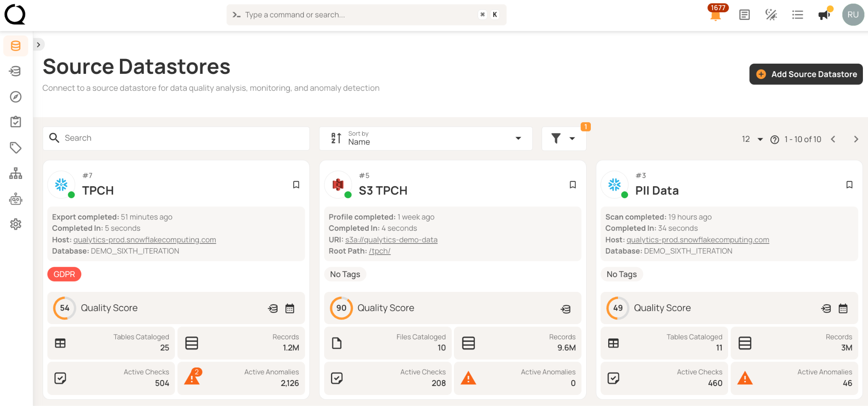This screenshot has width=868, height=406.
Task: Bookmark the TPCH datastore
Action: pyautogui.click(x=296, y=185)
